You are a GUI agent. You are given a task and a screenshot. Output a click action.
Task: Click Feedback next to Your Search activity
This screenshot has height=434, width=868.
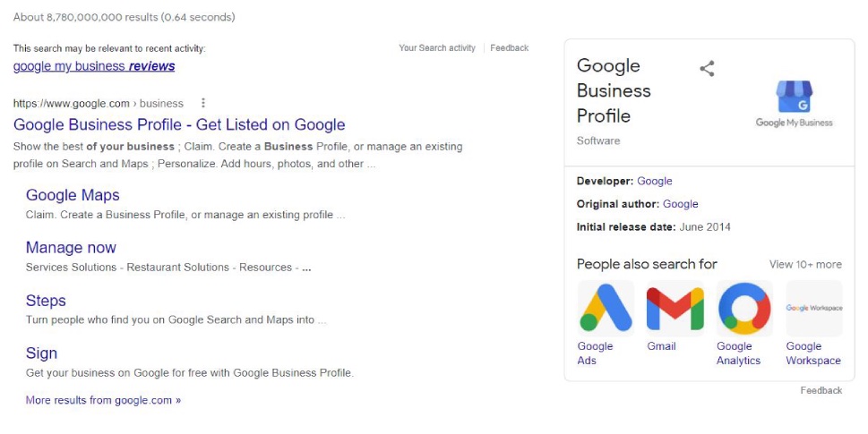tap(510, 48)
